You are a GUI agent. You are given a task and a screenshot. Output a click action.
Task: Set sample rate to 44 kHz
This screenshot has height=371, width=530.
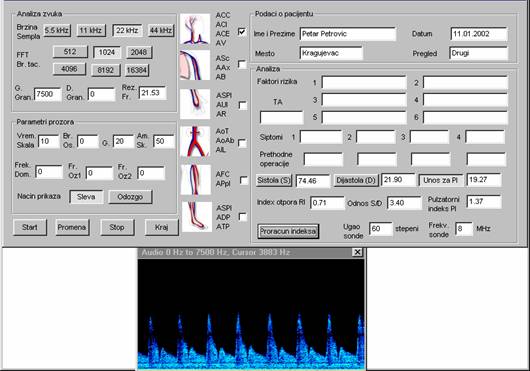click(x=161, y=30)
